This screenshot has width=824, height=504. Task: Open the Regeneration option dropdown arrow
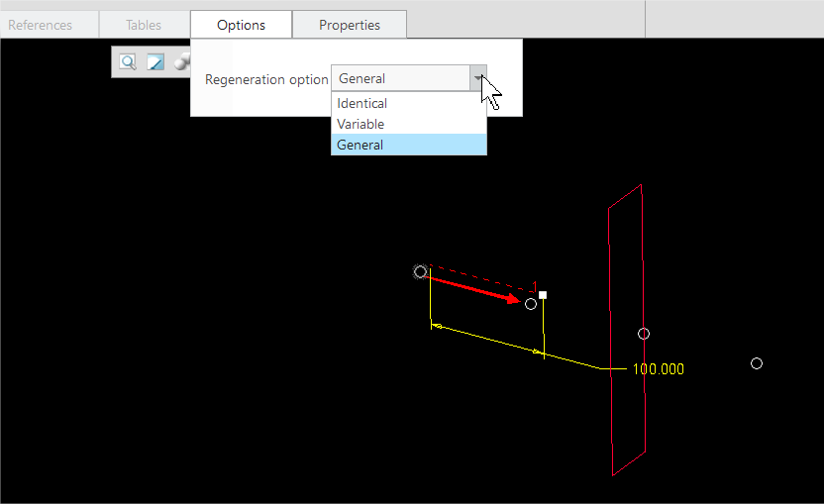(477, 78)
